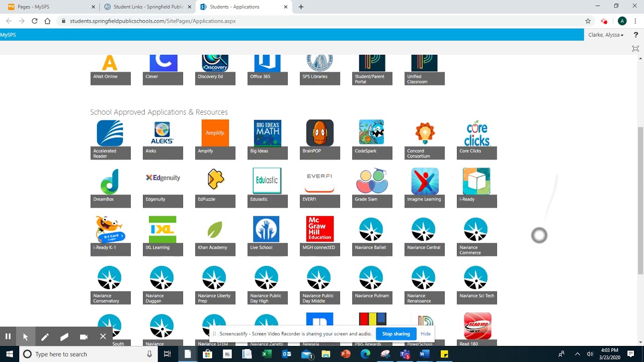Select the Students - Applications tab
The width and height of the screenshot is (644, 362).
pos(244,7)
